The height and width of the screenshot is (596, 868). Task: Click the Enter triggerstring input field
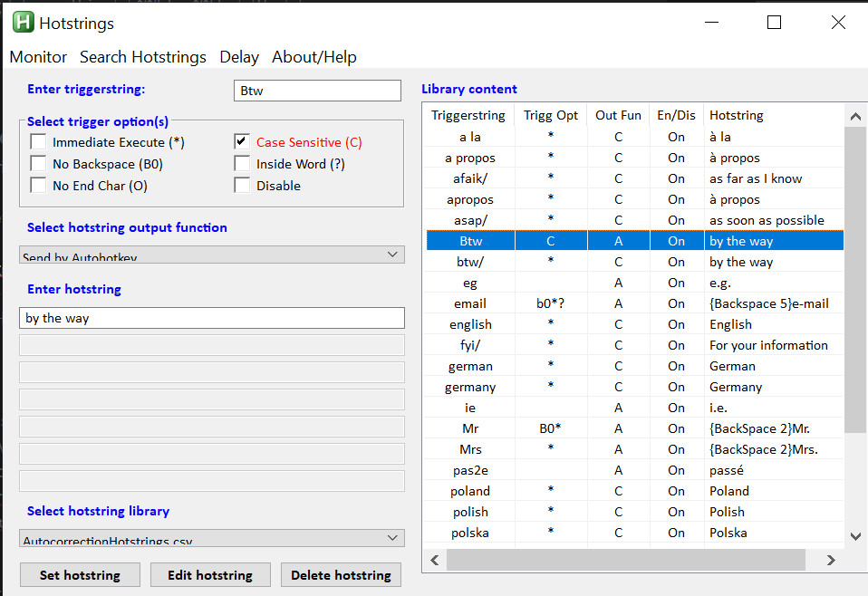(316, 91)
